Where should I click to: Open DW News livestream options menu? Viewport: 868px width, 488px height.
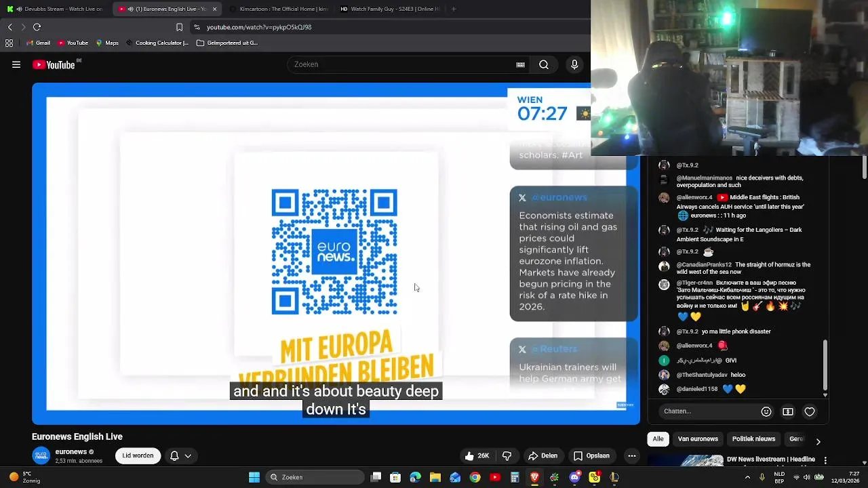pos(825,460)
